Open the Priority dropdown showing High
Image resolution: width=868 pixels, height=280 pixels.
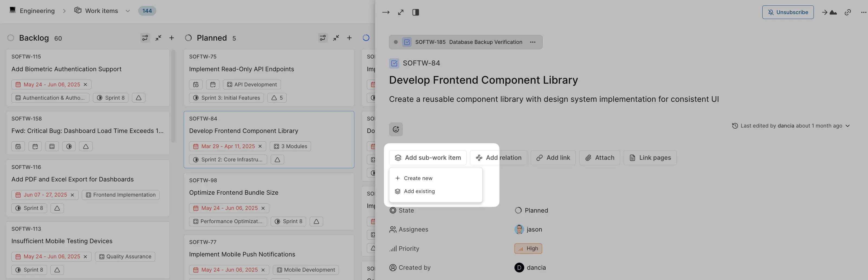point(528,249)
